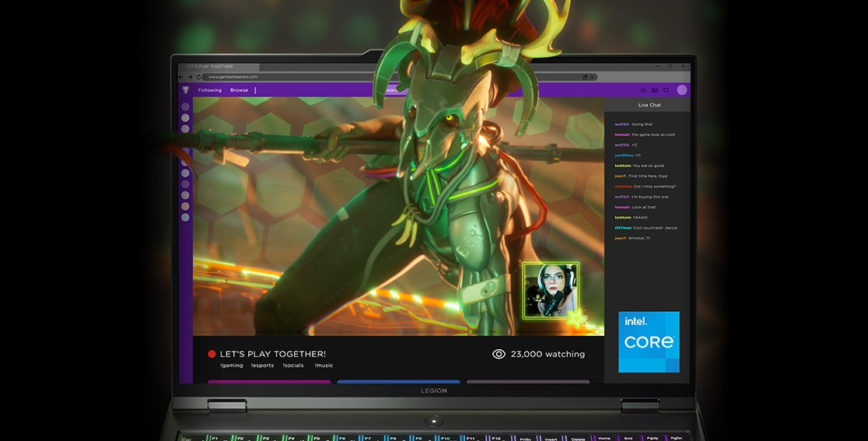Open the mail inbox icon in the header
Viewport: 868px width, 441px height.
[654, 90]
